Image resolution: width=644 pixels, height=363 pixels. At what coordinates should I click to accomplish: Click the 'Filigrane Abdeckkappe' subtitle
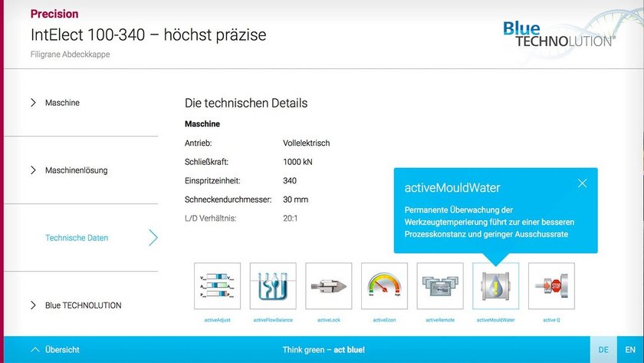coord(71,54)
